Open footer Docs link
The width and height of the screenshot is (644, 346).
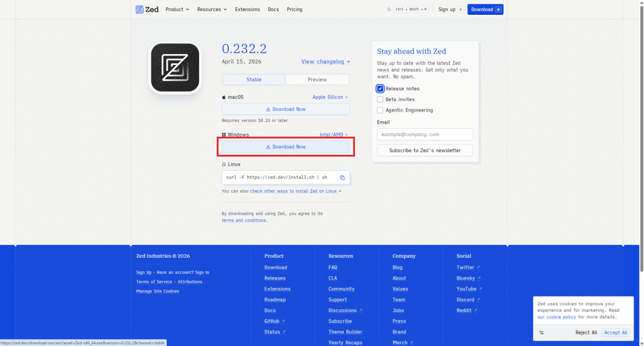point(270,311)
